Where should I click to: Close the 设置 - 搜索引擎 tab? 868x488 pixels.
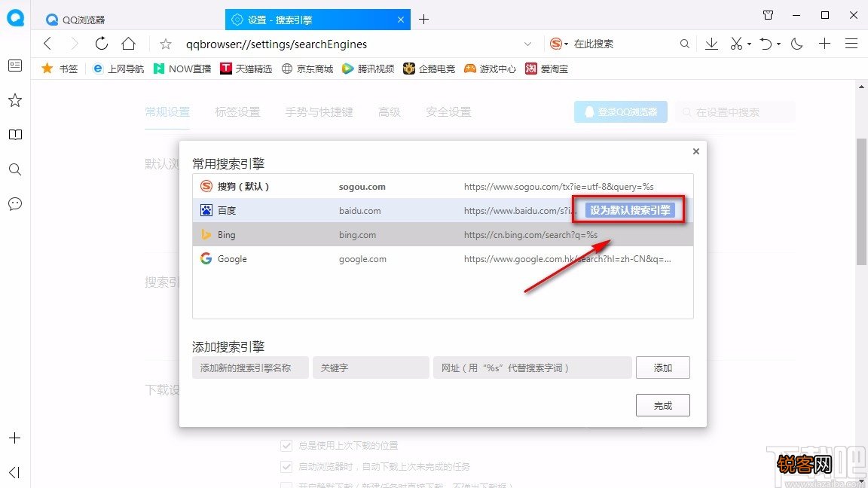pyautogui.click(x=401, y=20)
